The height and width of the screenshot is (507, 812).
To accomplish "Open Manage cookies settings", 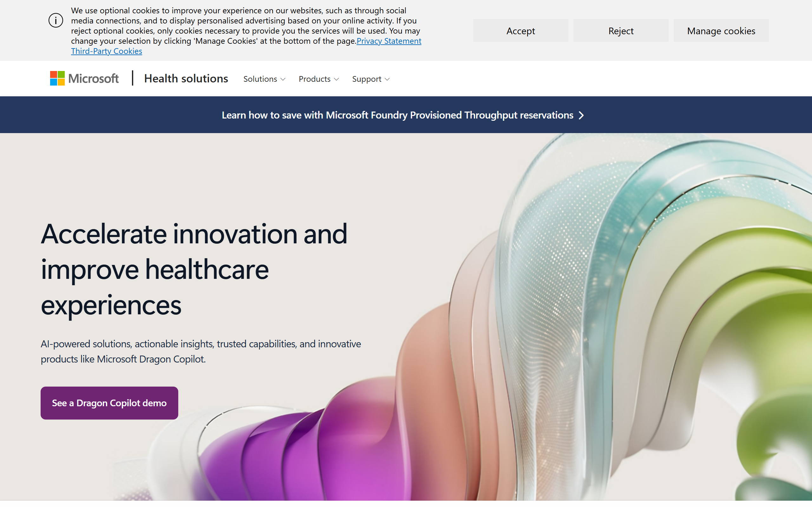I will tap(721, 31).
